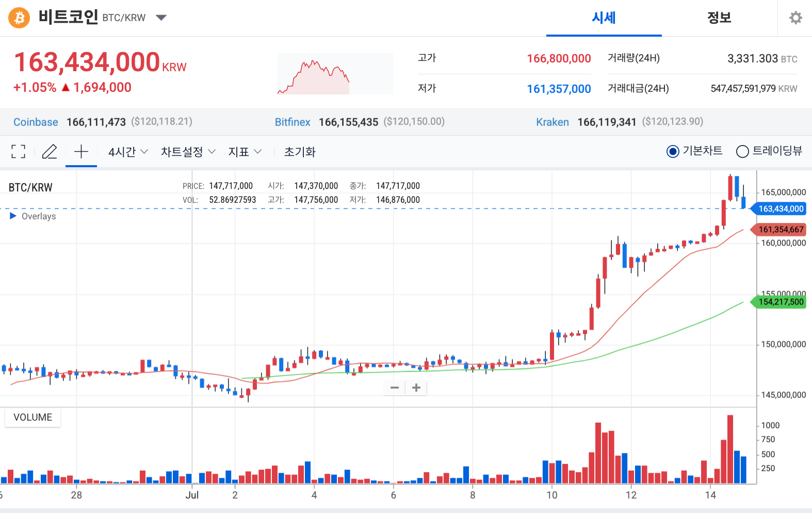Click the 거래량(24H) value 3,331.303 BTC
The width and height of the screenshot is (812, 513).
[x=762, y=58]
